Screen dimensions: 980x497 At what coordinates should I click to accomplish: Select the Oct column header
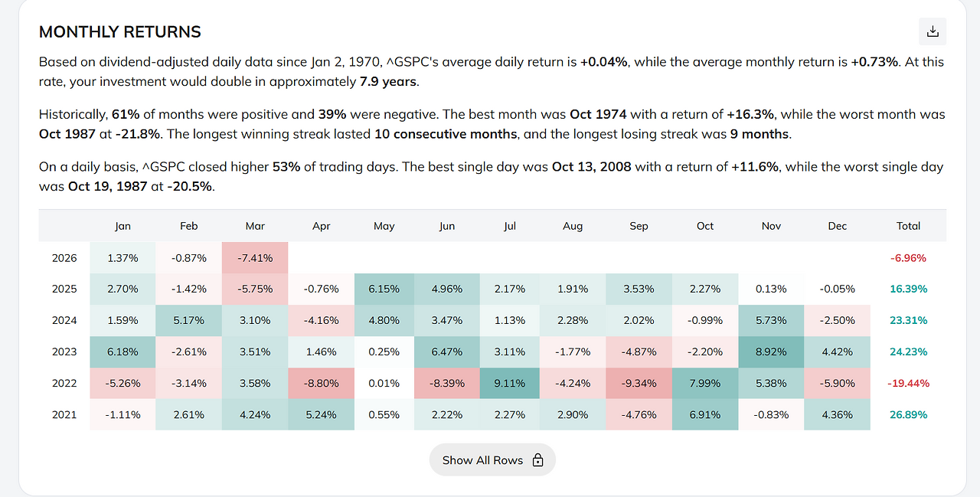pos(705,226)
